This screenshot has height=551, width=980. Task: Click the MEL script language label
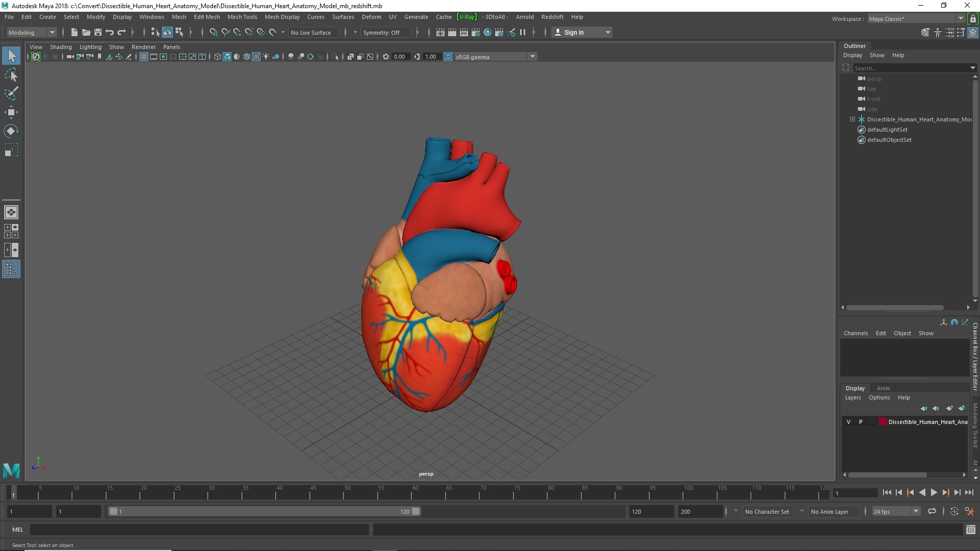coord(18,530)
